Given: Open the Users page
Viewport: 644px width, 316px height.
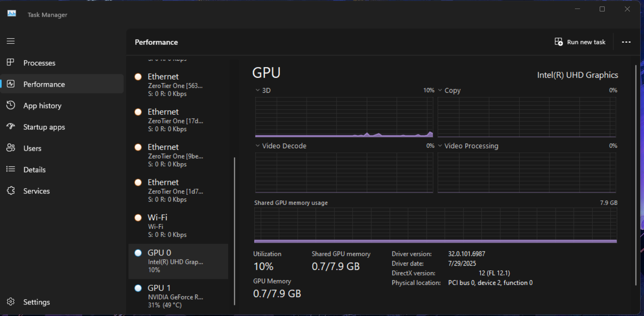Looking at the screenshot, I should [x=62, y=148].
